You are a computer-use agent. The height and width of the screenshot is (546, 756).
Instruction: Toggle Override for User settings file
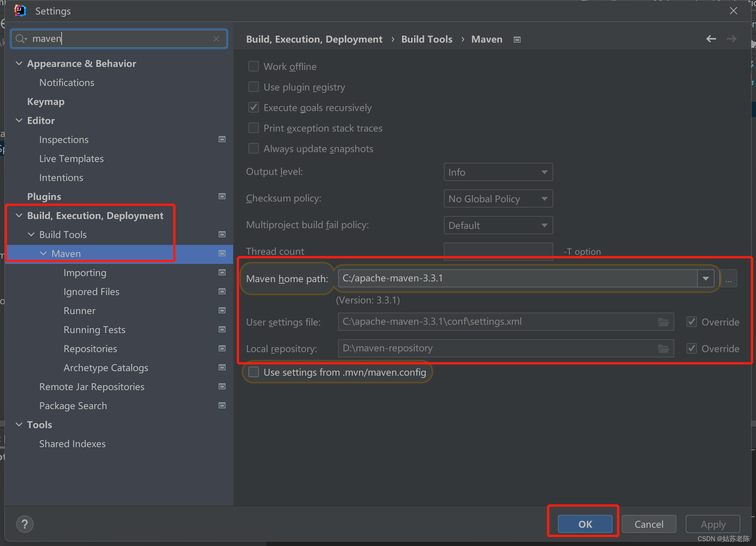pos(692,322)
